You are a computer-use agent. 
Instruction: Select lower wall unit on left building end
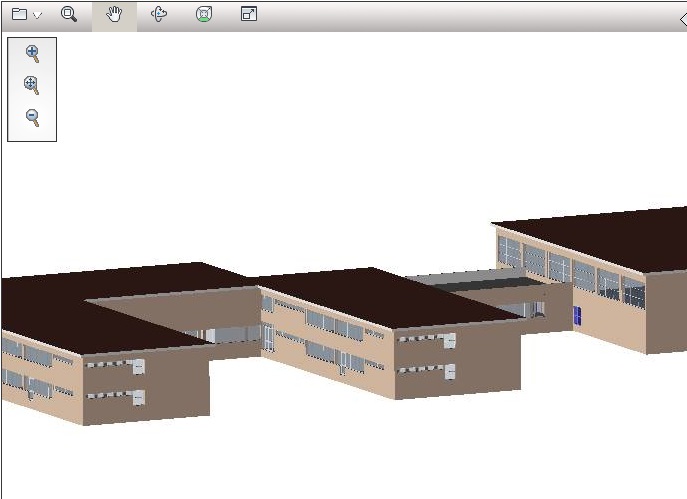[x=138, y=398]
